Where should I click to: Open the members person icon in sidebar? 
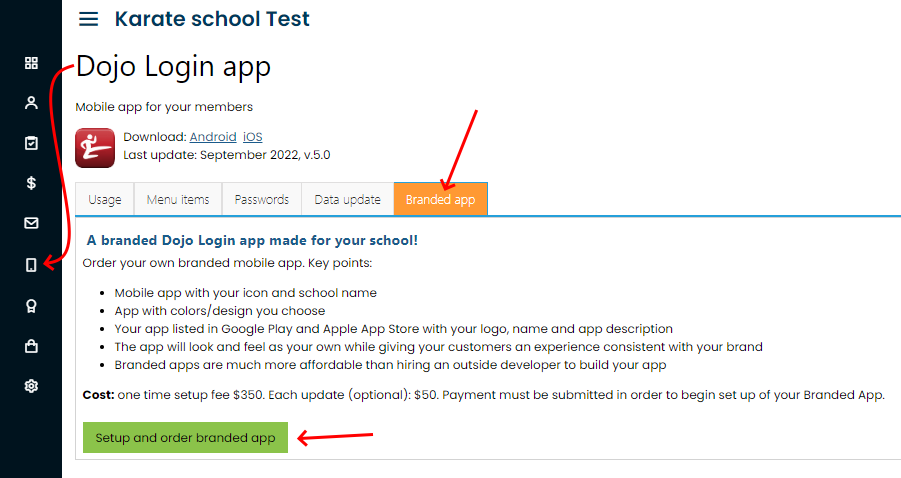(32, 103)
